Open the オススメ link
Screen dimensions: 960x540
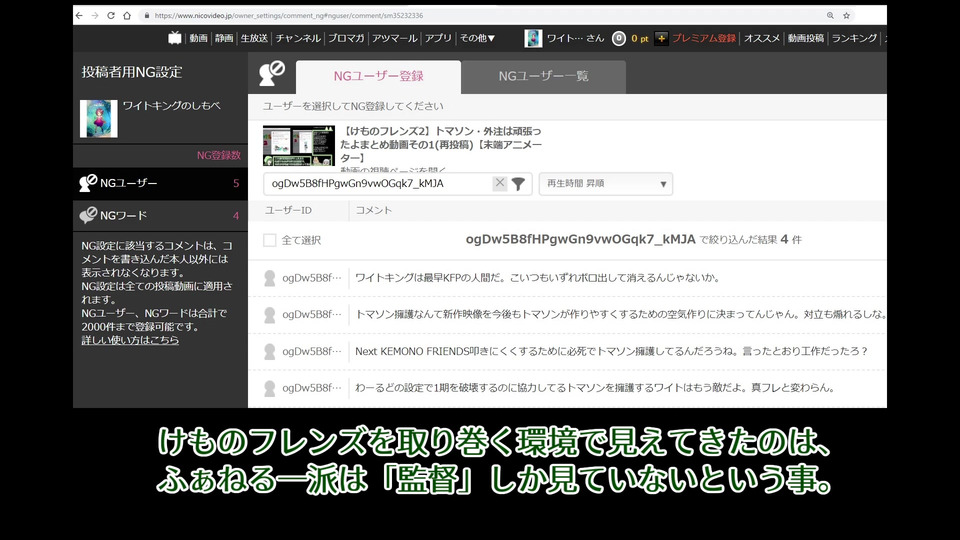click(762, 38)
